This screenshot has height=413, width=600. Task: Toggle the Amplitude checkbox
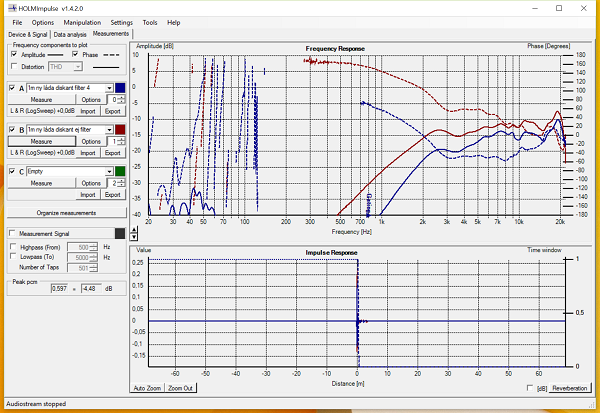tap(15, 54)
